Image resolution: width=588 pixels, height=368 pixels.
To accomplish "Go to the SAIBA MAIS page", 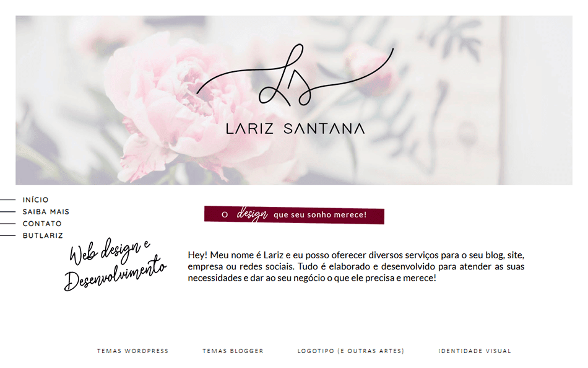I will point(46,212).
